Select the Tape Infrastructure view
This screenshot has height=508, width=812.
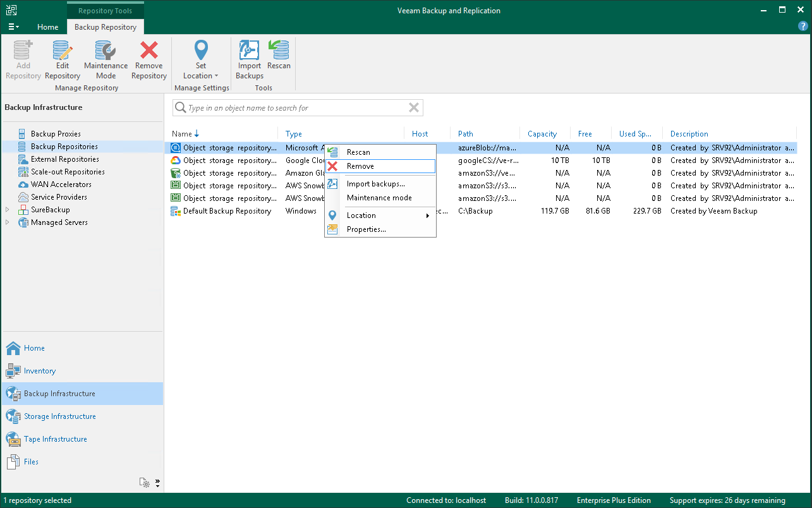coord(55,438)
